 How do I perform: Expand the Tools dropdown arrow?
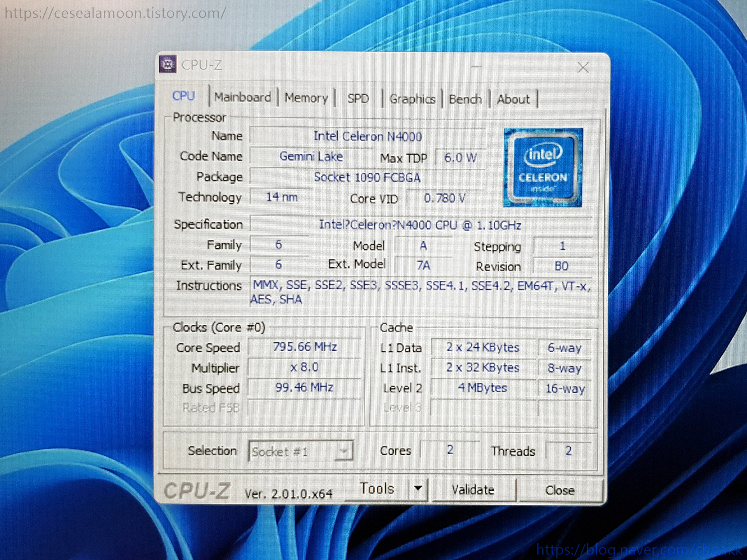coord(418,488)
